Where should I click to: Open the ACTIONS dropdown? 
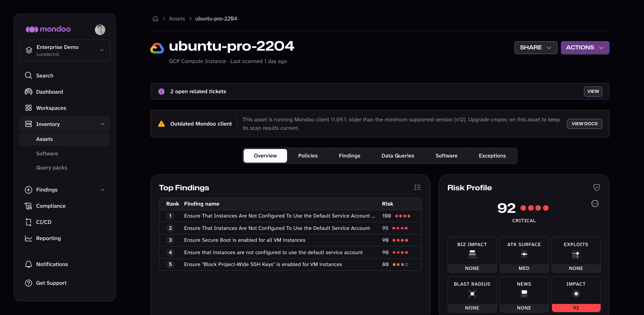click(585, 48)
